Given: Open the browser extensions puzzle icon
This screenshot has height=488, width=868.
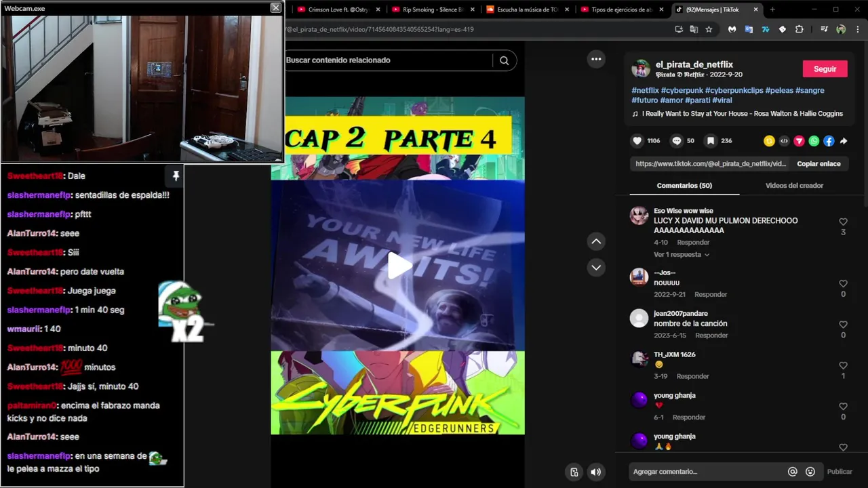Looking at the screenshot, I should coord(799,29).
